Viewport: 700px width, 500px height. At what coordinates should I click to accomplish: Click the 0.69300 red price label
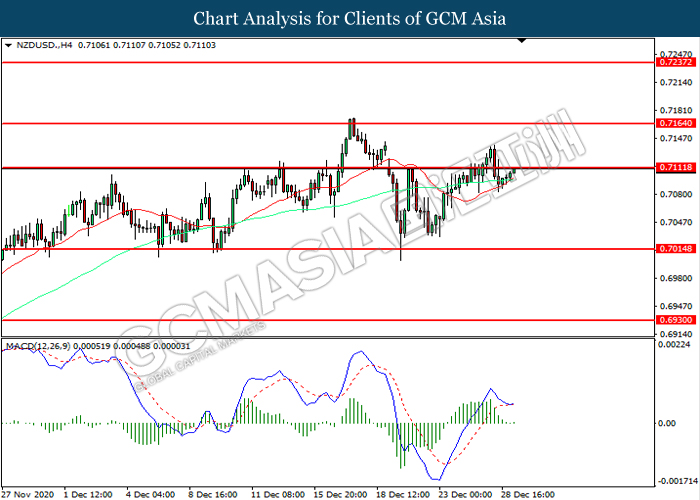(676, 320)
